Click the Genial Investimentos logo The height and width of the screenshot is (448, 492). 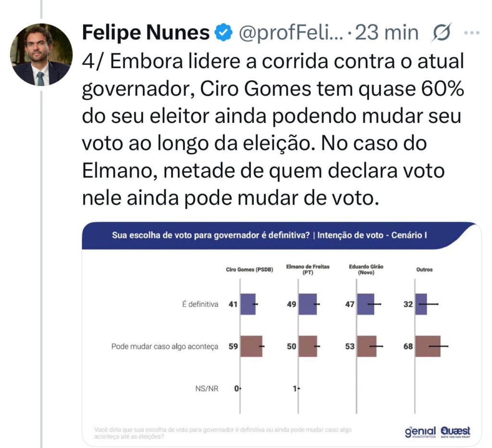click(x=420, y=432)
